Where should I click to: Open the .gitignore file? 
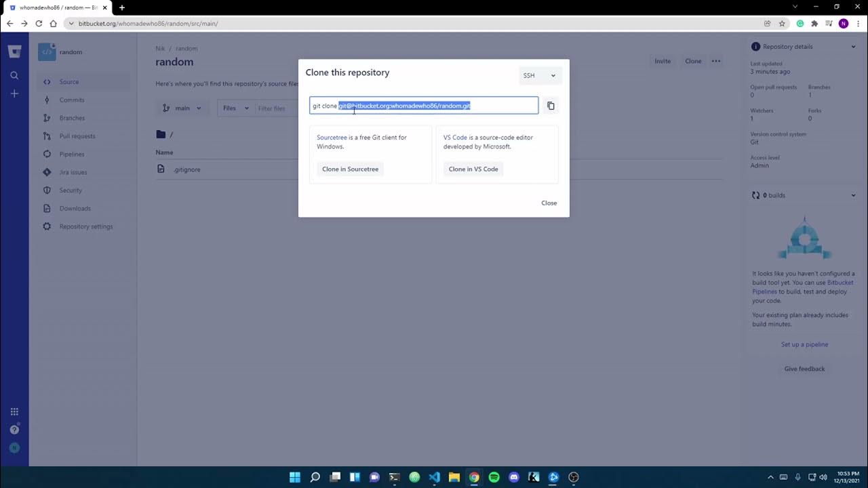pyautogui.click(x=186, y=169)
